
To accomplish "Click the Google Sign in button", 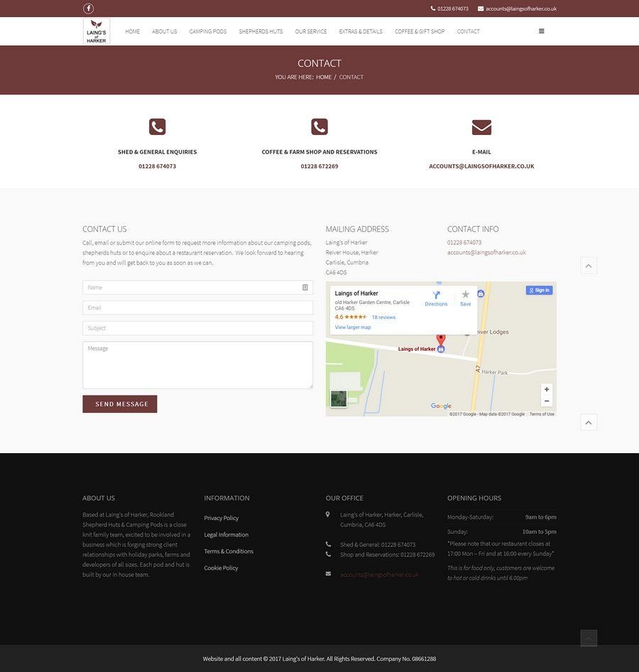I will 539,290.
